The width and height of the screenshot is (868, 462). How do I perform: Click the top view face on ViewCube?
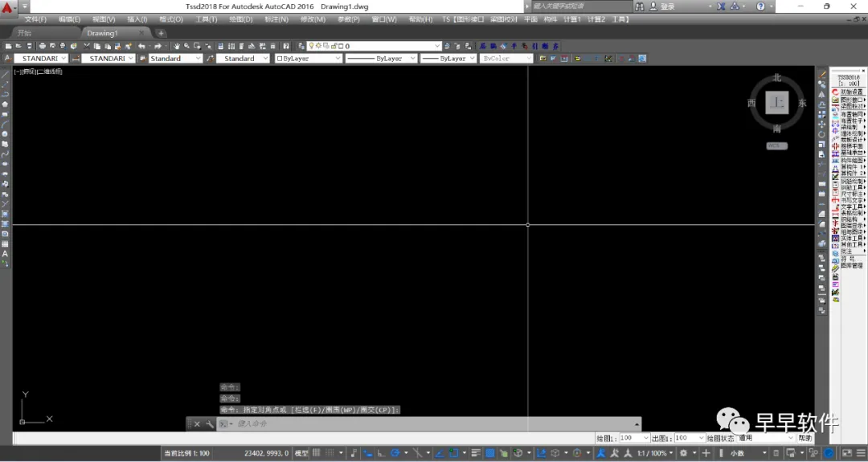click(776, 103)
